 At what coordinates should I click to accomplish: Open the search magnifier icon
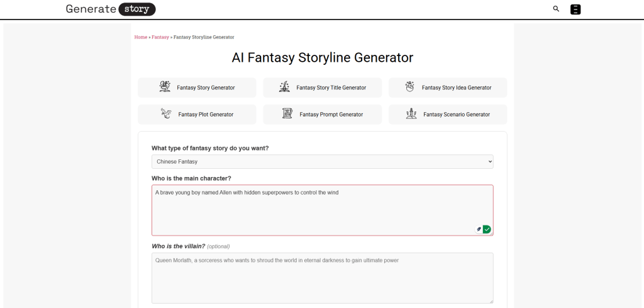[x=556, y=9]
